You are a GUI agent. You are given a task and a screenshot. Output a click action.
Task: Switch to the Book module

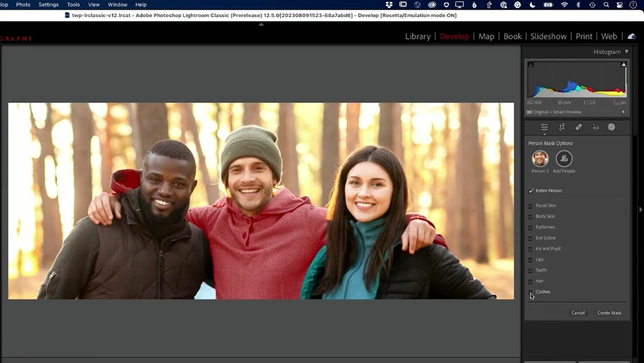pyautogui.click(x=513, y=37)
